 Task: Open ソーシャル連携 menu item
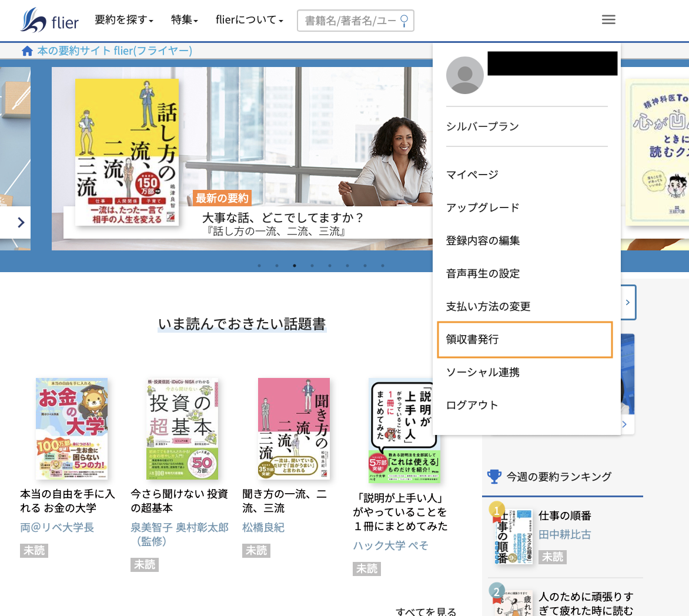tap(483, 372)
